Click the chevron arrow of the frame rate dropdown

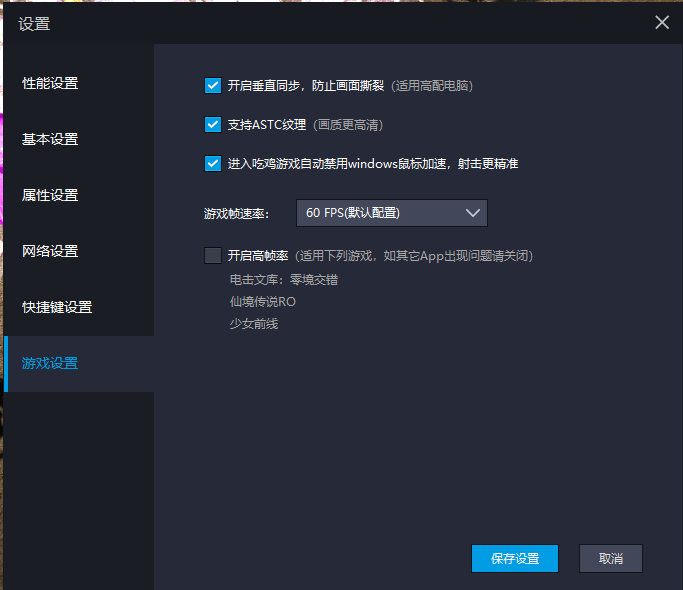(x=473, y=213)
